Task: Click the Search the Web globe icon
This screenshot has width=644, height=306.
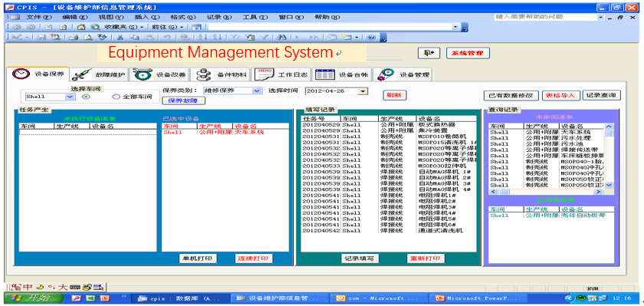Action: click(x=95, y=27)
